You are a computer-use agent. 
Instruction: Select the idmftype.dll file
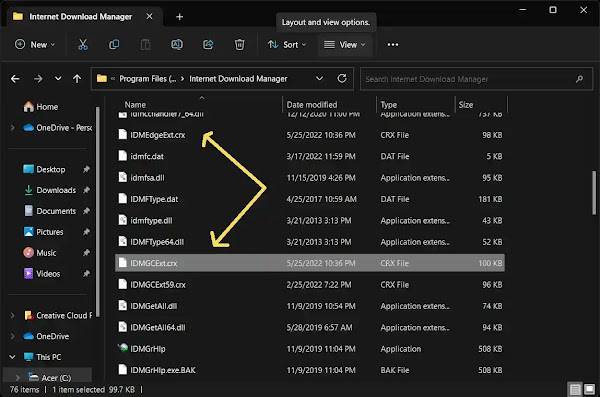(x=310, y=221)
